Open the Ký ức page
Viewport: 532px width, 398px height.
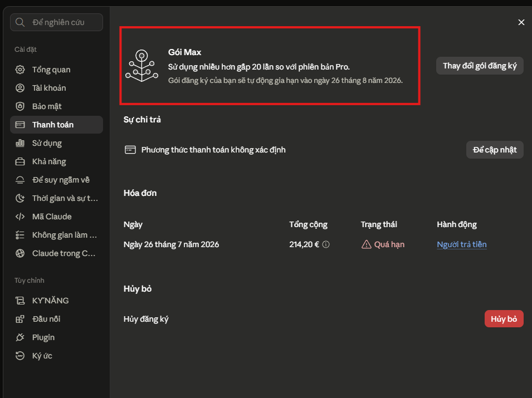tap(56, 356)
